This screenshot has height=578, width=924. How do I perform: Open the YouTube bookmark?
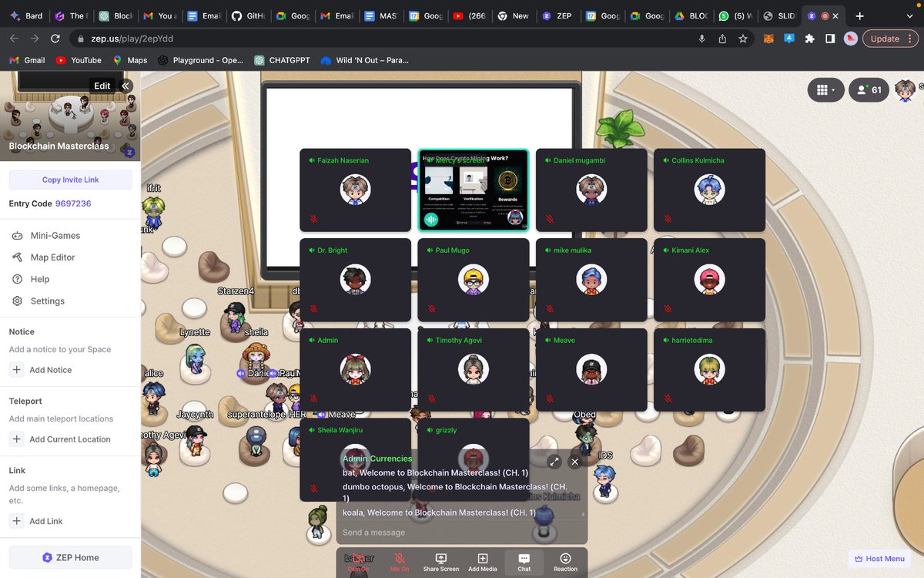tap(79, 60)
